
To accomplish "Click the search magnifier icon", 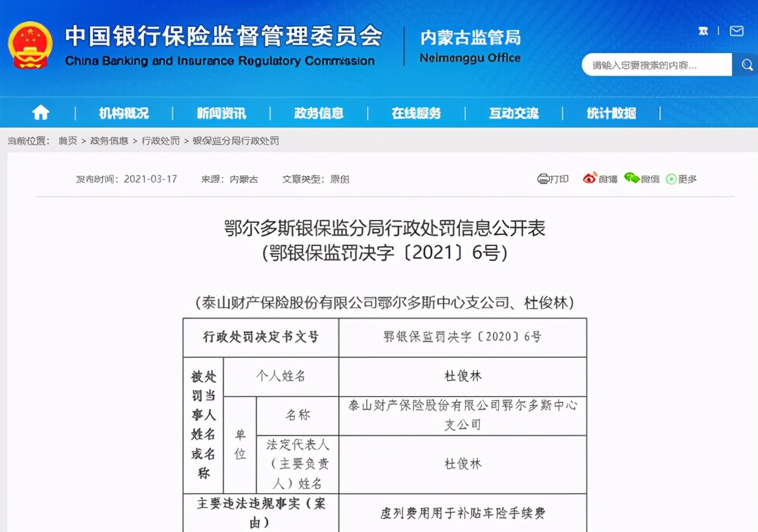I will [x=746, y=64].
